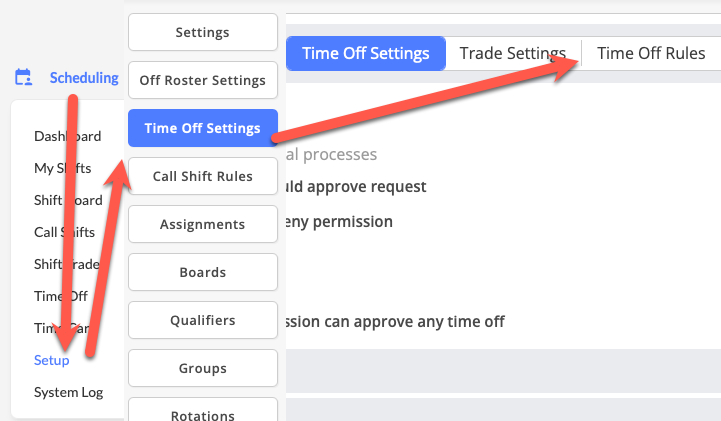721x421 pixels.
Task: Open the Qualifiers setup
Action: (x=202, y=320)
